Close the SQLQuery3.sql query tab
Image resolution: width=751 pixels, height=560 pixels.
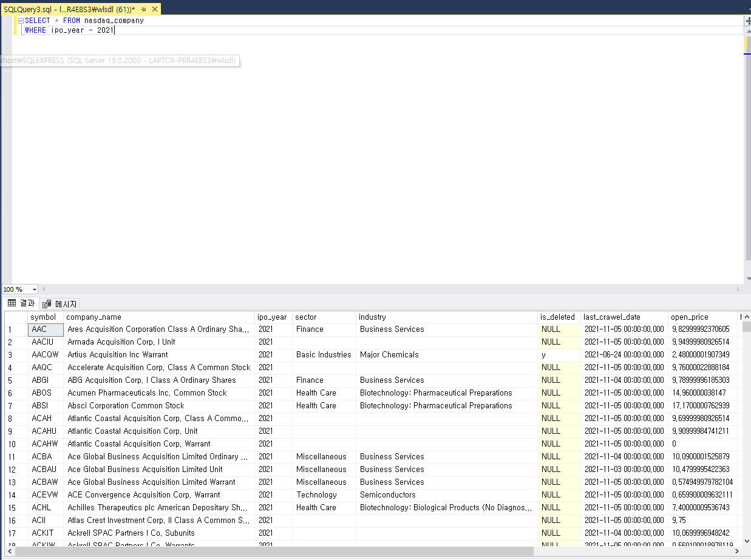(154, 10)
